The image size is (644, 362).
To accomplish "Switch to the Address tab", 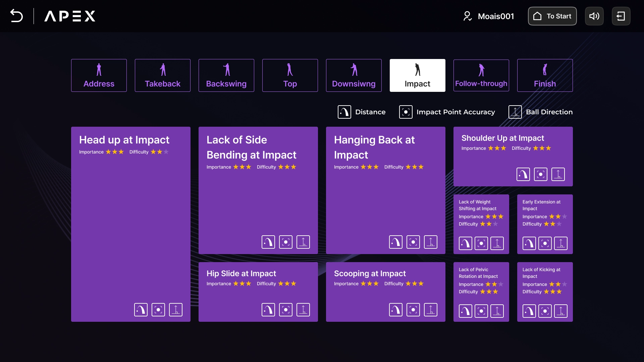I will tap(99, 75).
